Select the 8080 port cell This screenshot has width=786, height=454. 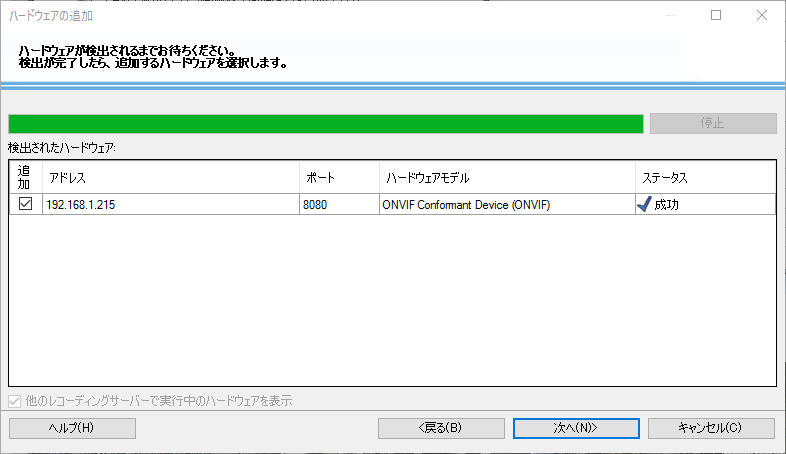339,204
